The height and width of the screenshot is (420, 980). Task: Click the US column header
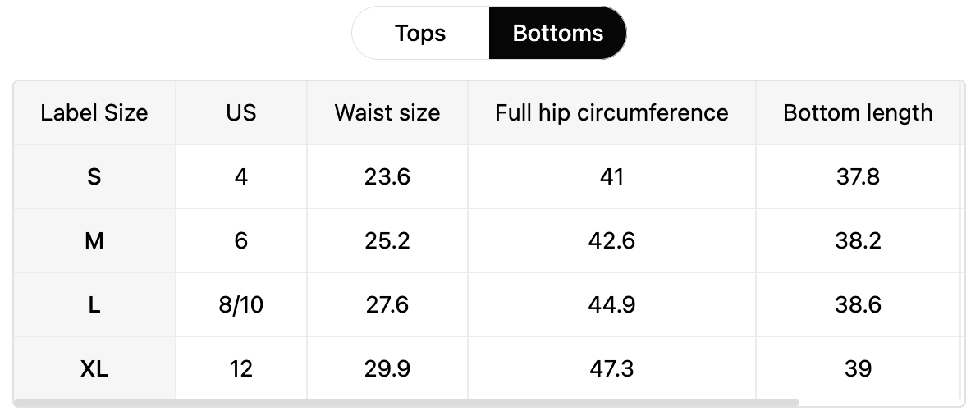(241, 113)
